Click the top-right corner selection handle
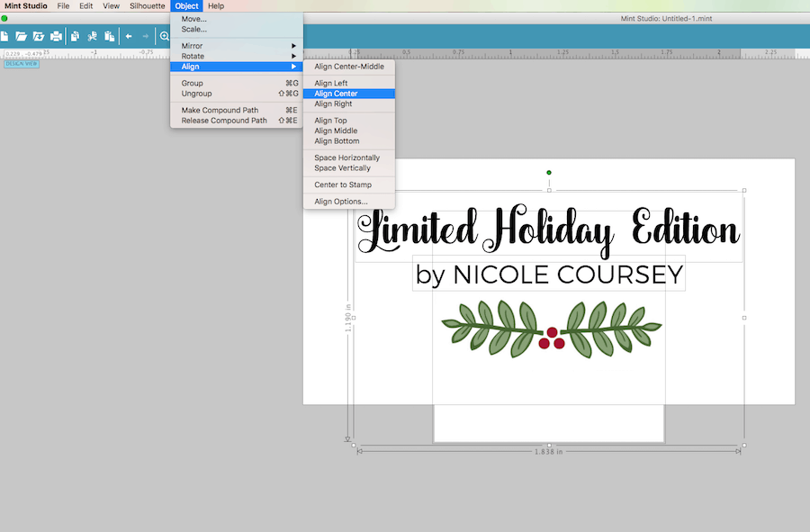810x532 pixels. point(744,191)
